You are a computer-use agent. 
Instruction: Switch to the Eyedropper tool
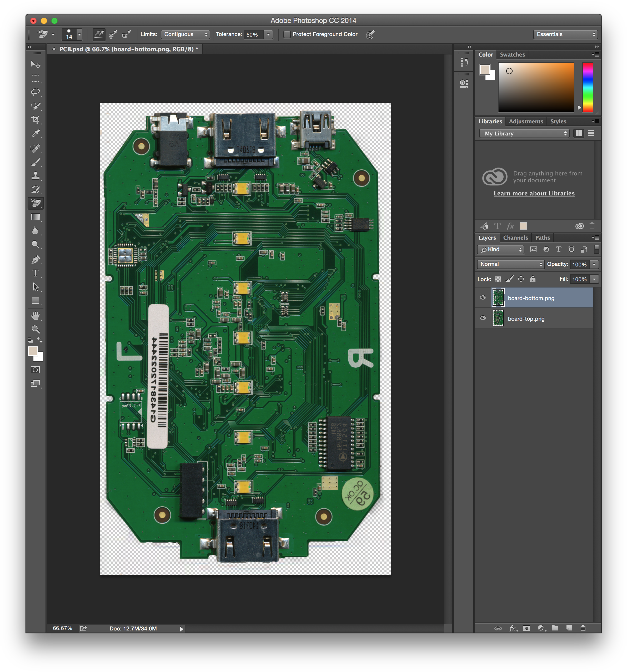pyautogui.click(x=36, y=133)
